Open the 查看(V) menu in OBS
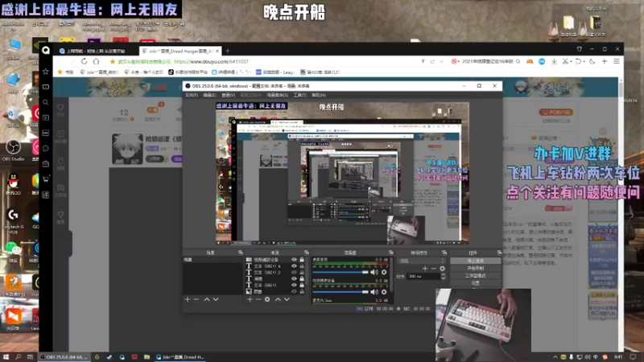 [x=229, y=95]
